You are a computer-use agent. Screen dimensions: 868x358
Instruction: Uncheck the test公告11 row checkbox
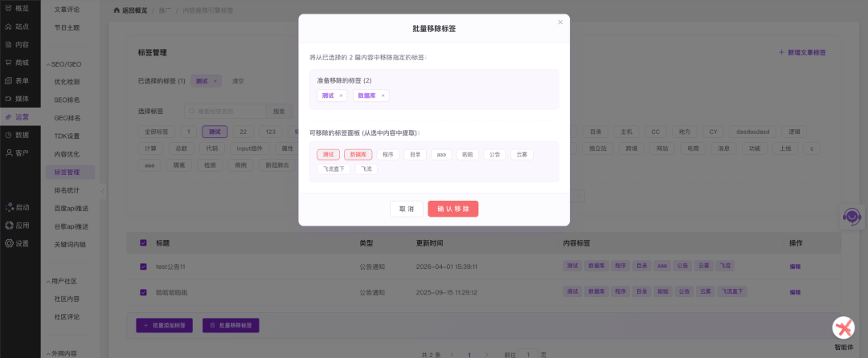tap(143, 266)
